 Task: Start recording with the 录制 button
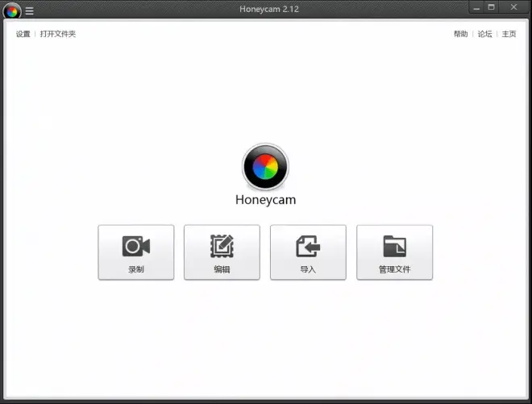coord(136,252)
